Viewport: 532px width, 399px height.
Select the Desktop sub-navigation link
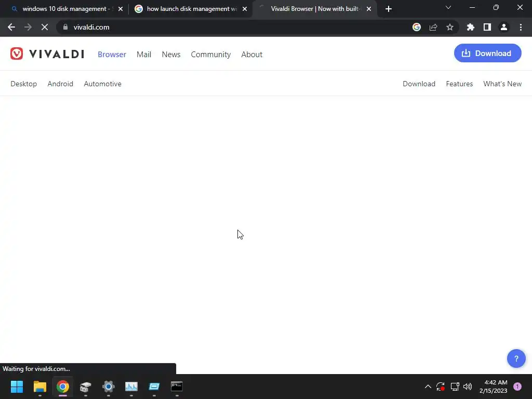pos(24,84)
